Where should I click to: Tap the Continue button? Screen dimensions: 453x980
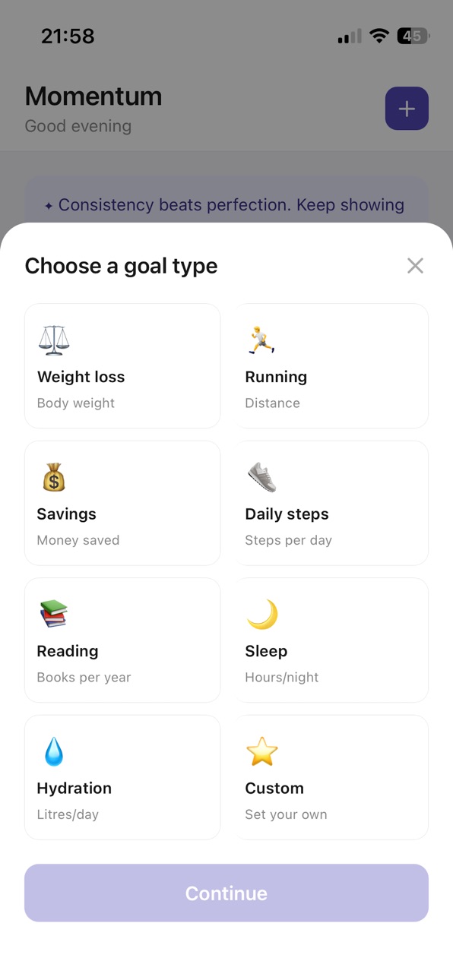(226, 893)
